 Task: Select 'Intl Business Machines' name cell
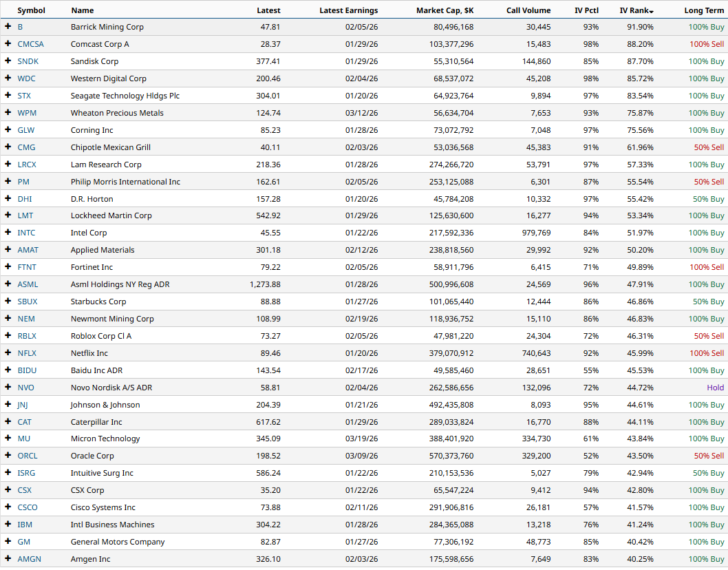[112, 525]
